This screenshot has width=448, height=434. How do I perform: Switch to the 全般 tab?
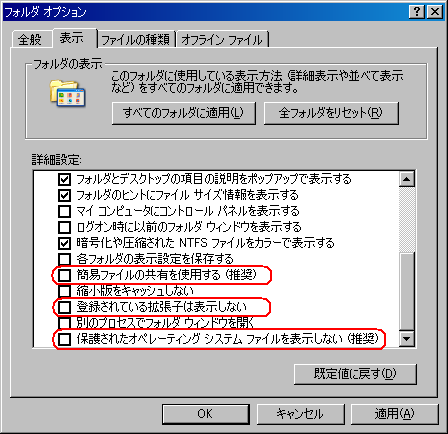(30, 39)
